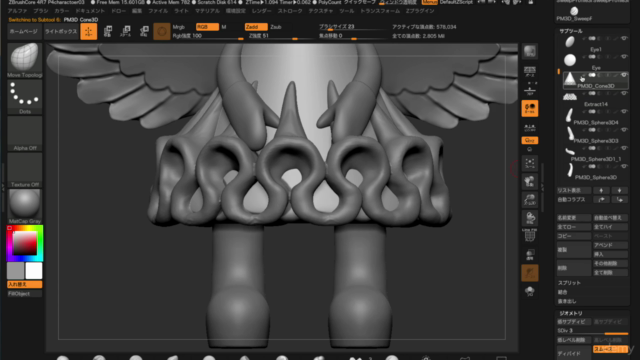Viewport: 640px width, 360px height.
Task: Click the ディバイド divide button
Action: 574,353
